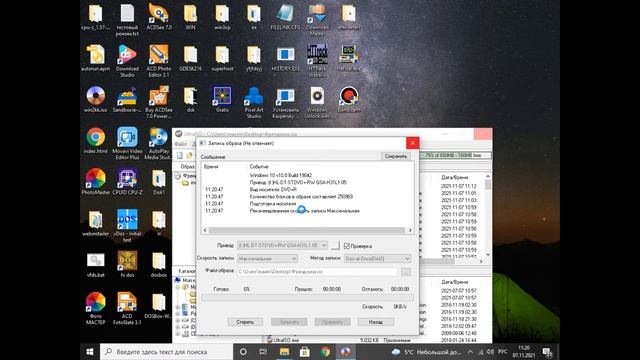Image resolution: width=640 pixels, height=360 pixels.
Task: Open hi dos desktop shortcut
Action: [127, 264]
